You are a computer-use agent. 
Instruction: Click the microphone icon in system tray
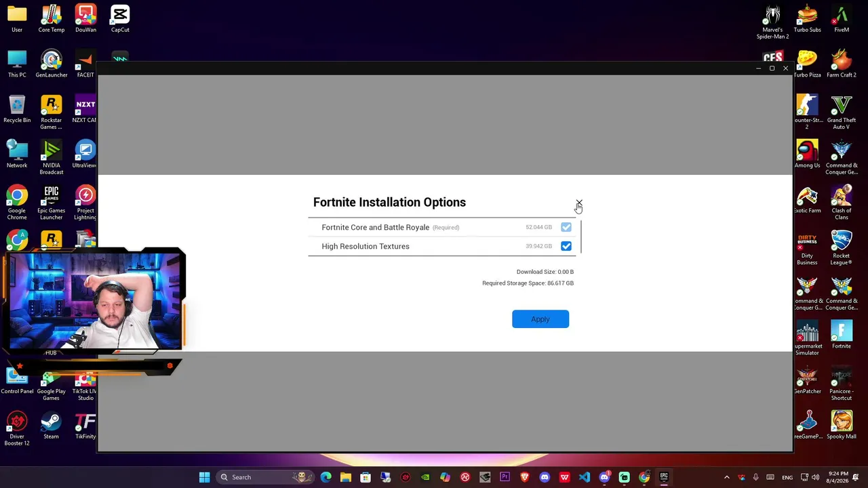755,477
